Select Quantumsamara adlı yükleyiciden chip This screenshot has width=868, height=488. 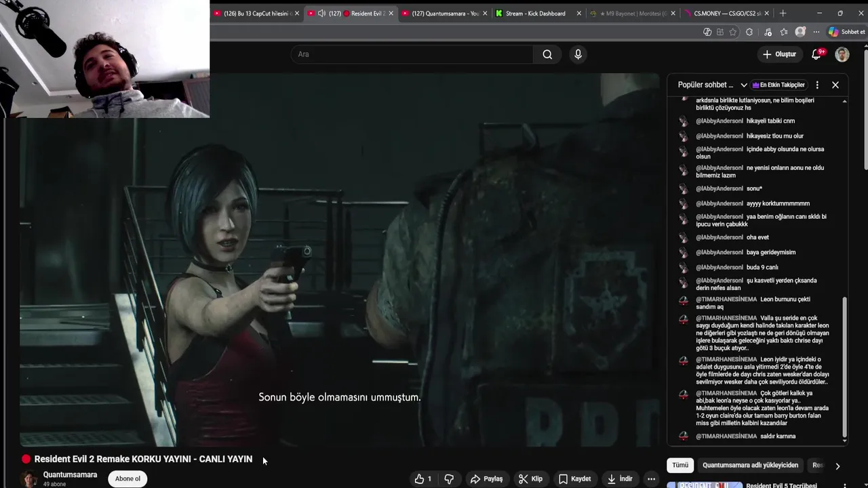(x=750, y=465)
